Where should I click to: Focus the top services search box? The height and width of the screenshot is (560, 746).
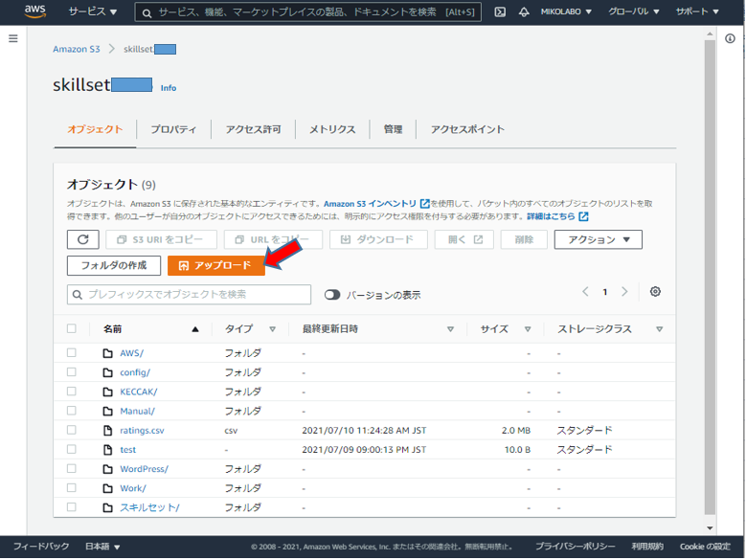point(307,12)
